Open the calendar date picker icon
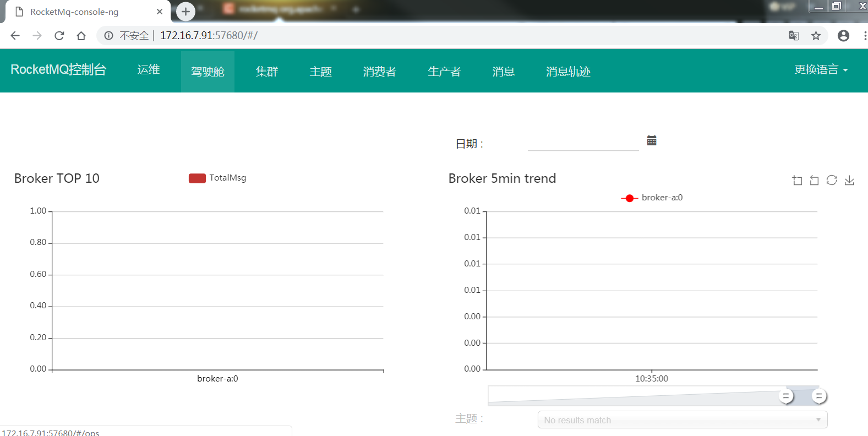Image resolution: width=868 pixels, height=436 pixels. coord(652,140)
